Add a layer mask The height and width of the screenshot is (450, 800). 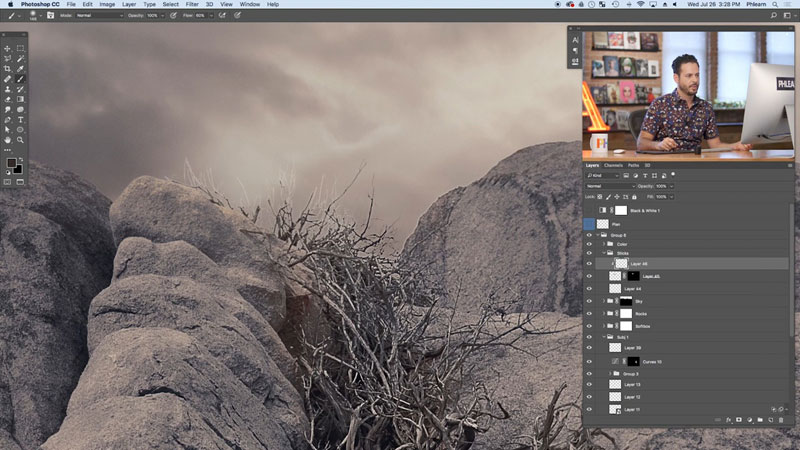[738, 420]
